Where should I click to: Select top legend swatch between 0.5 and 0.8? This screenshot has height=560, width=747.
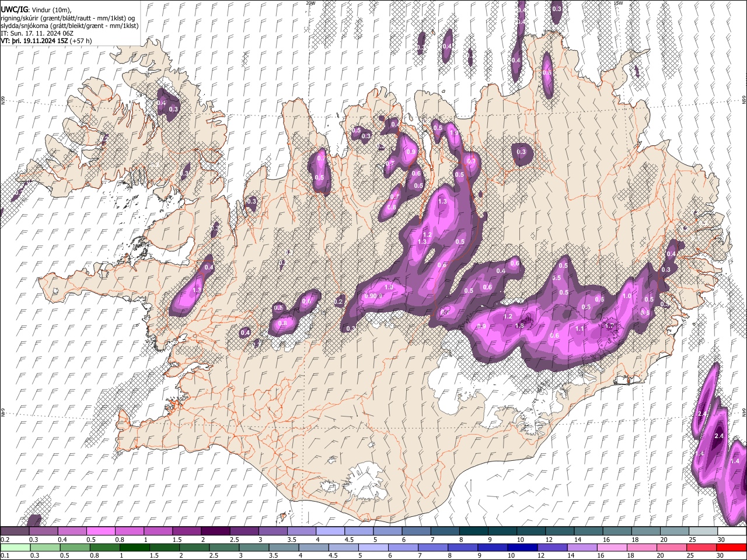(x=100, y=531)
